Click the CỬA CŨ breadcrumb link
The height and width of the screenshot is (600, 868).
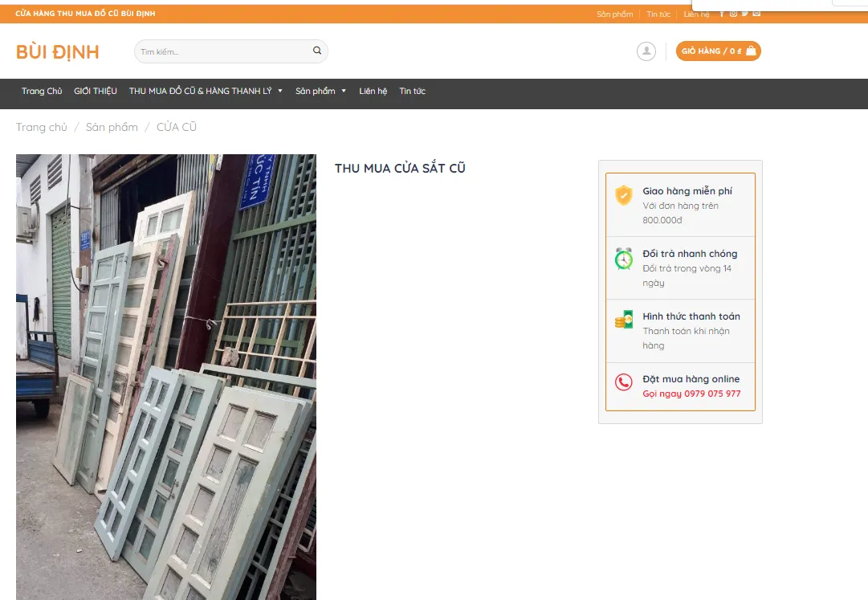click(x=177, y=127)
